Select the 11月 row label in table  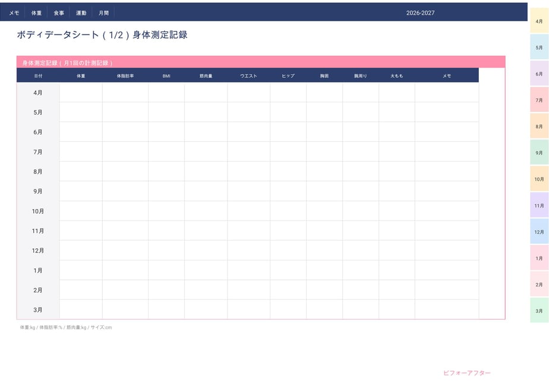(x=38, y=230)
